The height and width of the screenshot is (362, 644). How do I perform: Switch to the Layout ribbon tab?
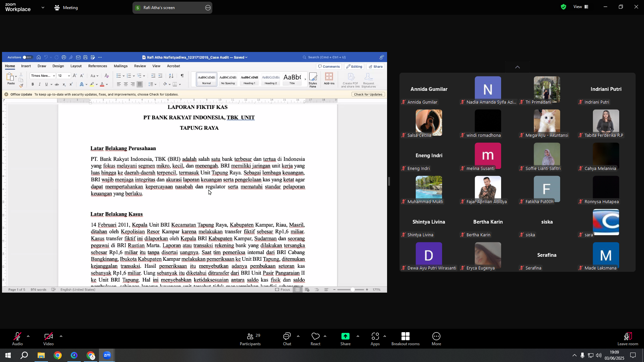(76, 66)
